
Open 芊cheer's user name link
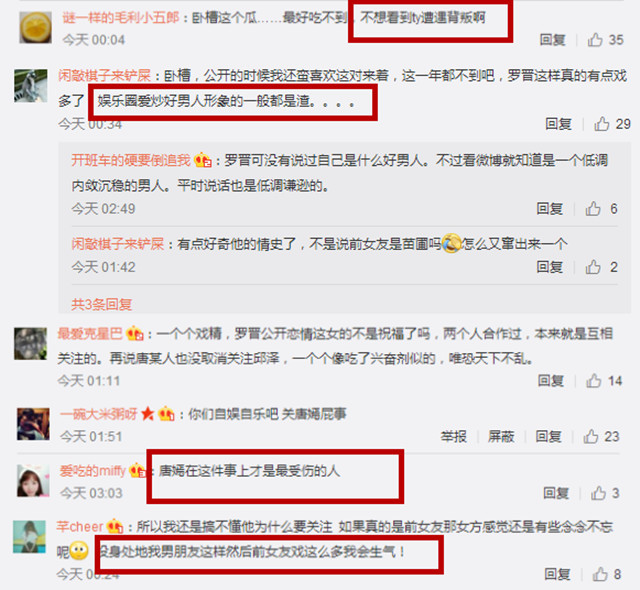tap(80, 526)
